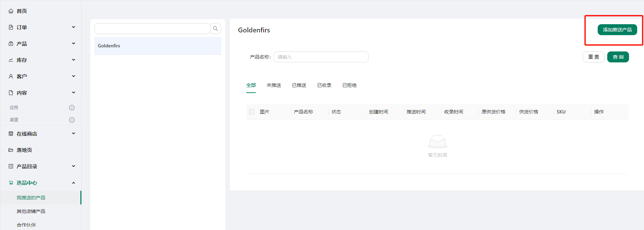Click the 查询 button

pos(618,57)
